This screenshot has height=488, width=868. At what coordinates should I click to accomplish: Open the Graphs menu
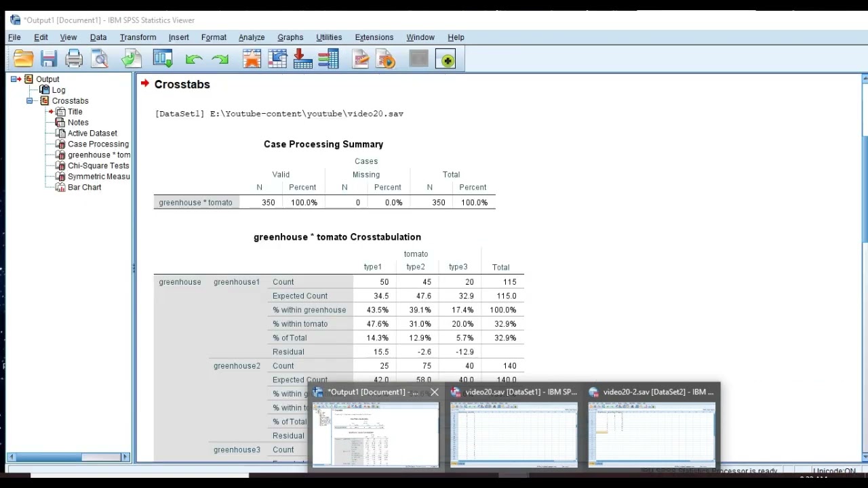pyautogui.click(x=290, y=37)
